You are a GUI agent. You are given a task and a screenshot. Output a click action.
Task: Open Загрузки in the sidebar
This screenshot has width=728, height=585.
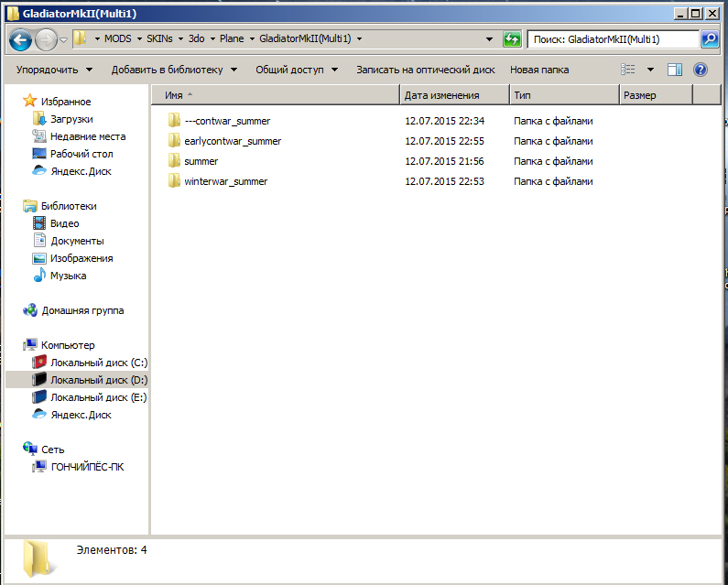point(71,119)
